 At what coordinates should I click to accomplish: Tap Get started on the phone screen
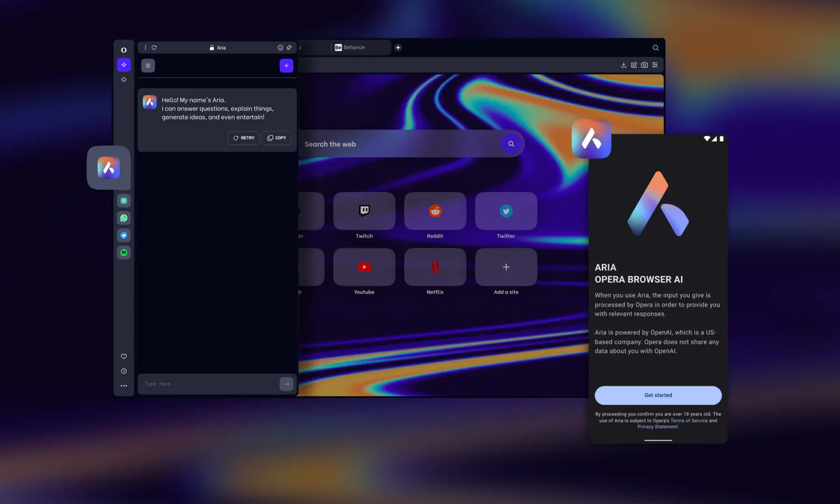pyautogui.click(x=658, y=395)
